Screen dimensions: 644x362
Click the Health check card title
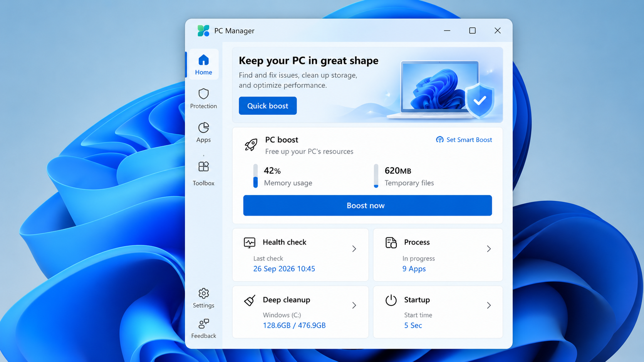coord(285,242)
